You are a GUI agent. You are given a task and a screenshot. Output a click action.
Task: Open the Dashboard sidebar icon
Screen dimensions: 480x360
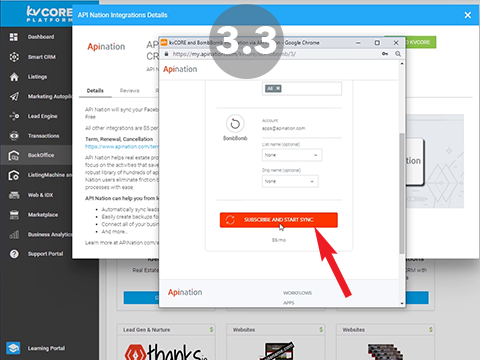point(14,37)
